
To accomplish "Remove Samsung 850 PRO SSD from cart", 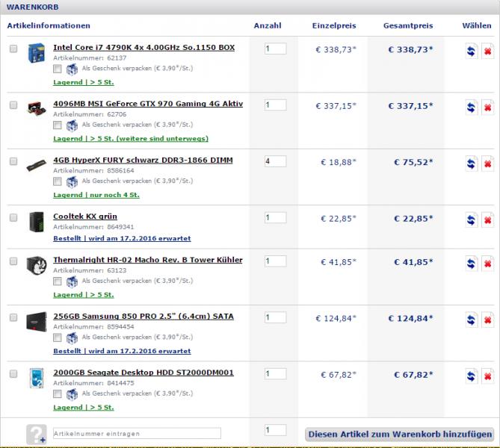I will [487, 320].
